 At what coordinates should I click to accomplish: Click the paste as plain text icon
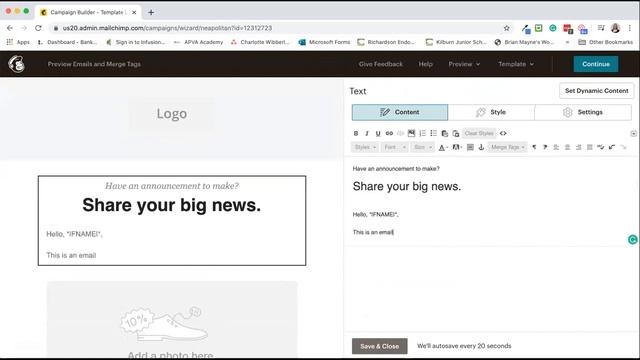point(445,133)
